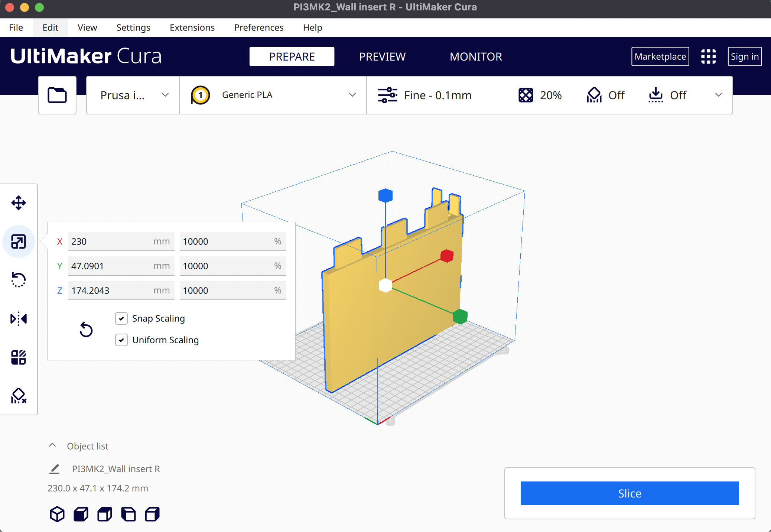771x532 pixels.
Task: Click the Slice button
Action: [x=630, y=493]
